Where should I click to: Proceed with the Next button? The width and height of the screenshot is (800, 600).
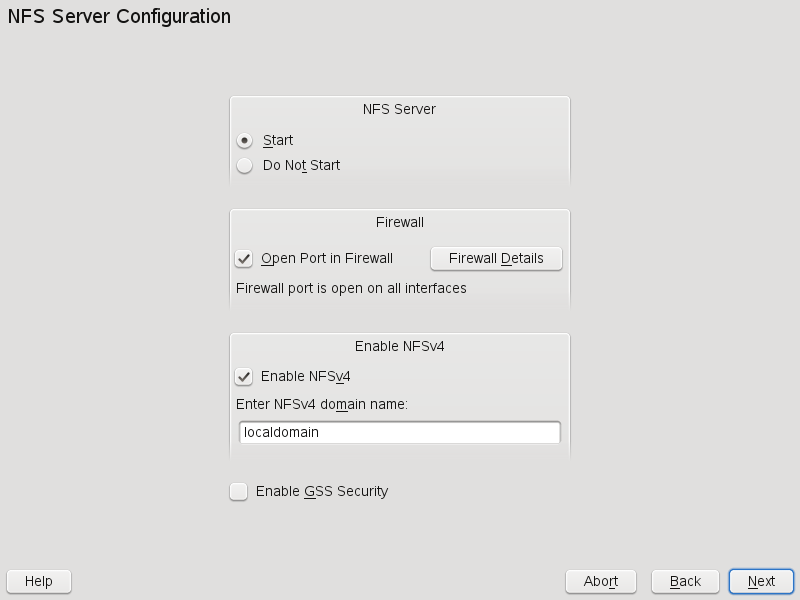coord(761,581)
